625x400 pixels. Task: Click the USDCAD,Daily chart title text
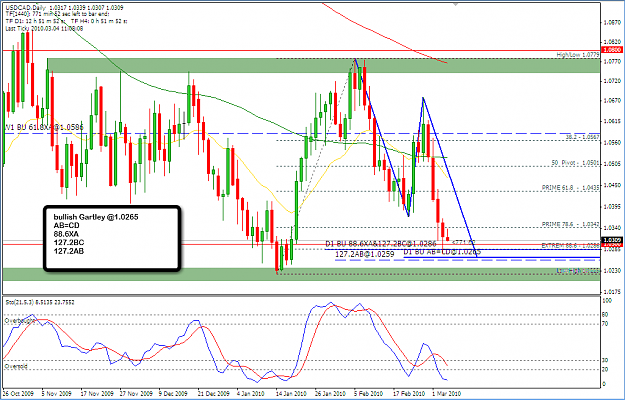click(26, 8)
